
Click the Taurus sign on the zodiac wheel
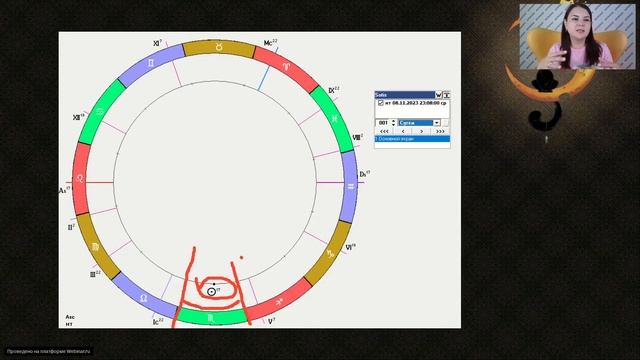219,48
